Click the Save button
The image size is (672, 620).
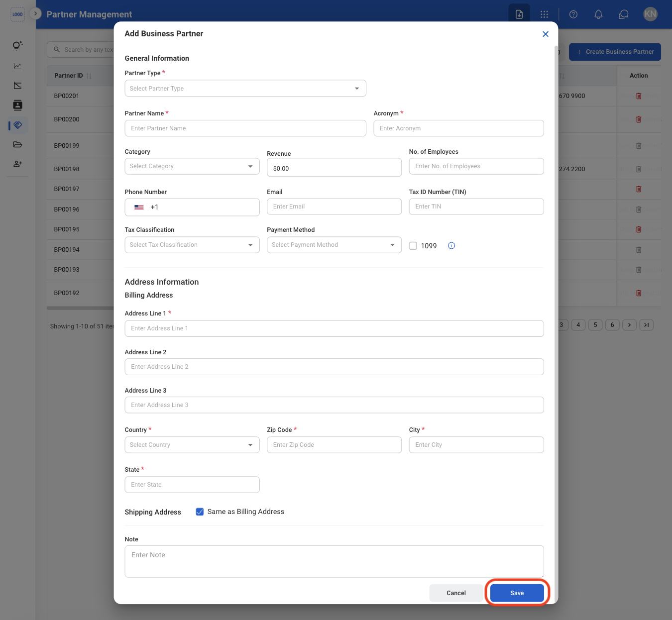(x=517, y=593)
